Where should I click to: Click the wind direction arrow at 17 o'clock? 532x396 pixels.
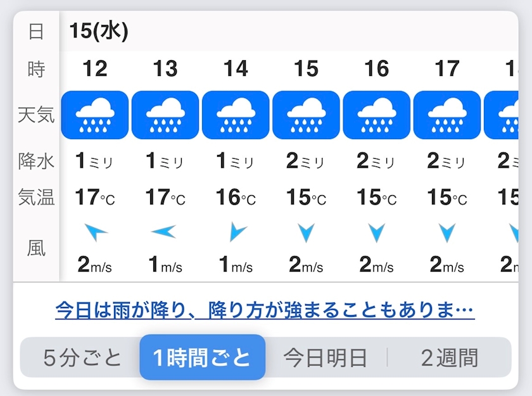tap(447, 233)
